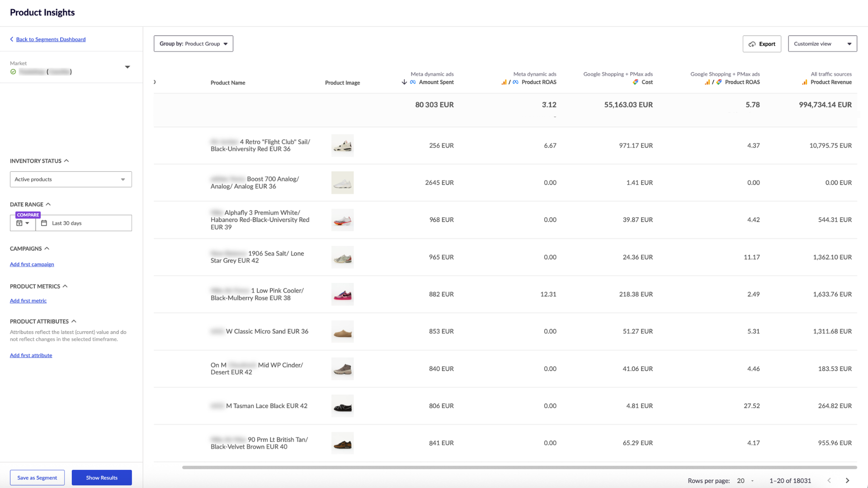This screenshot has height=488, width=868.
Task: Collapse the Campaigns section
Action: [47, 249]
